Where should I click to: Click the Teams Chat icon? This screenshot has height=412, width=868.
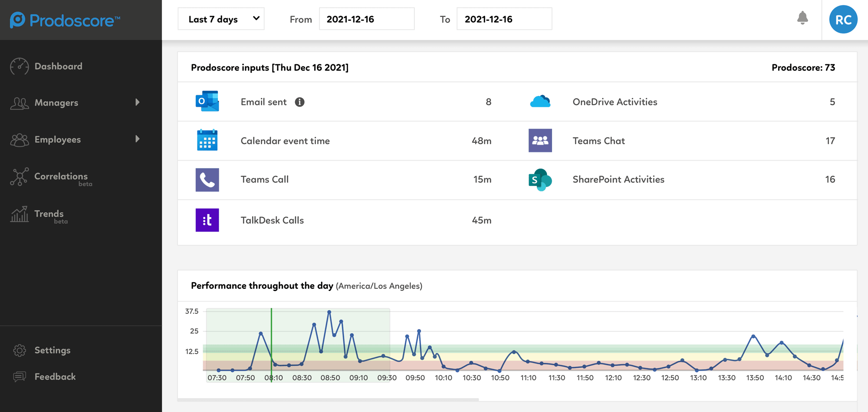coord(540,140)
